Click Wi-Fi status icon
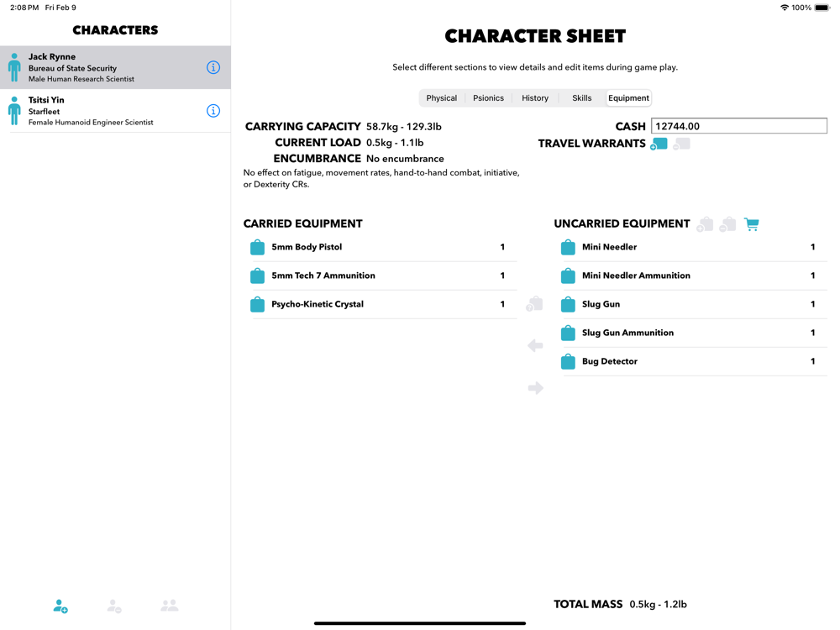Image resolution: width=840 pixels, height=630 pixels. point(785,8)
